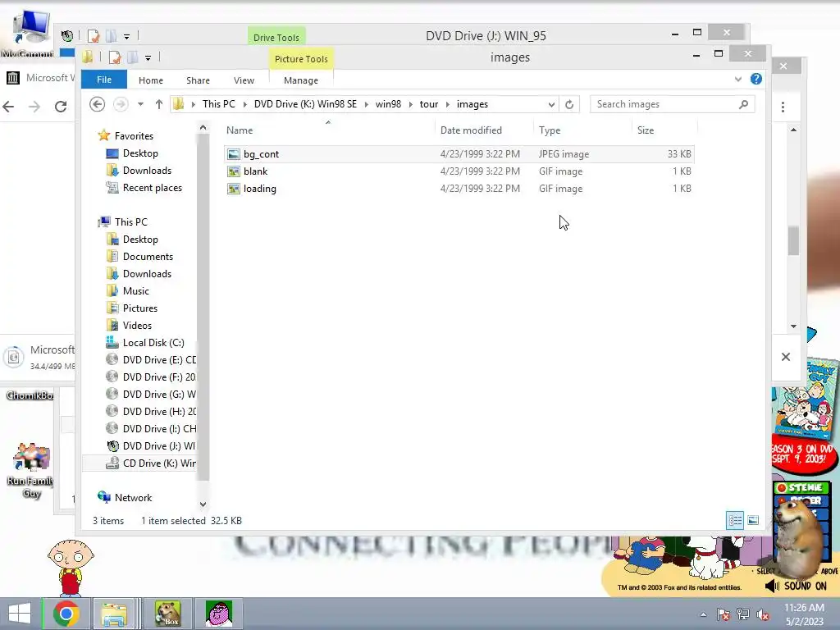Open Desktop under Favorites
The height and width of the screenshot is (630, 840).
[x=140, y=153]
